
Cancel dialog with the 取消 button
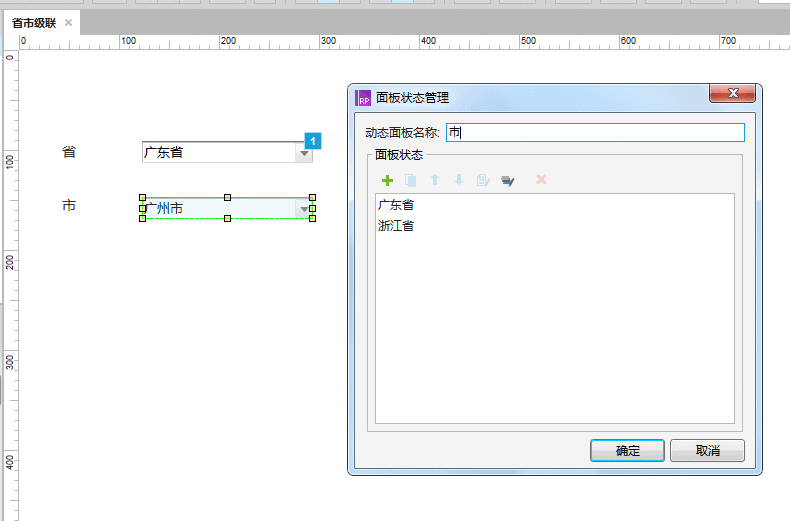(707, 450)
